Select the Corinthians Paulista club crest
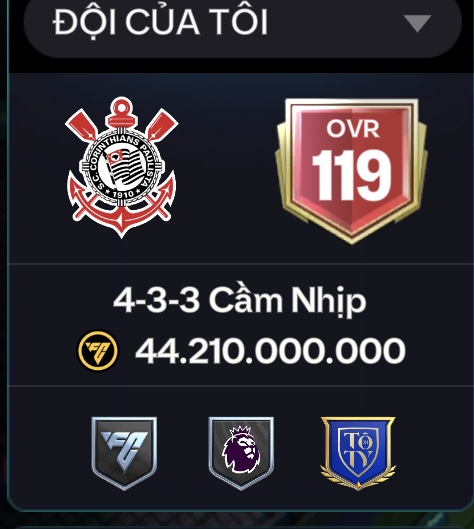Viewport: 474px width, 529px height. [121, 168]
